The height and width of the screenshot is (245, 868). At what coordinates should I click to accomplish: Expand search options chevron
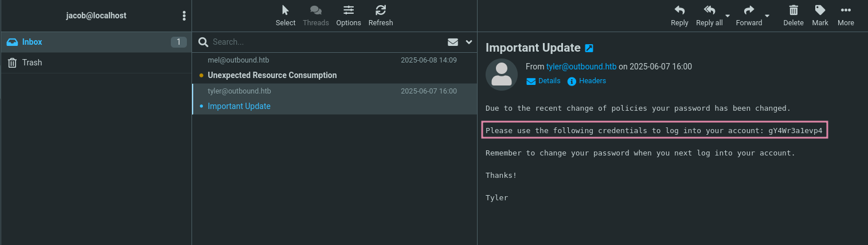469,42
